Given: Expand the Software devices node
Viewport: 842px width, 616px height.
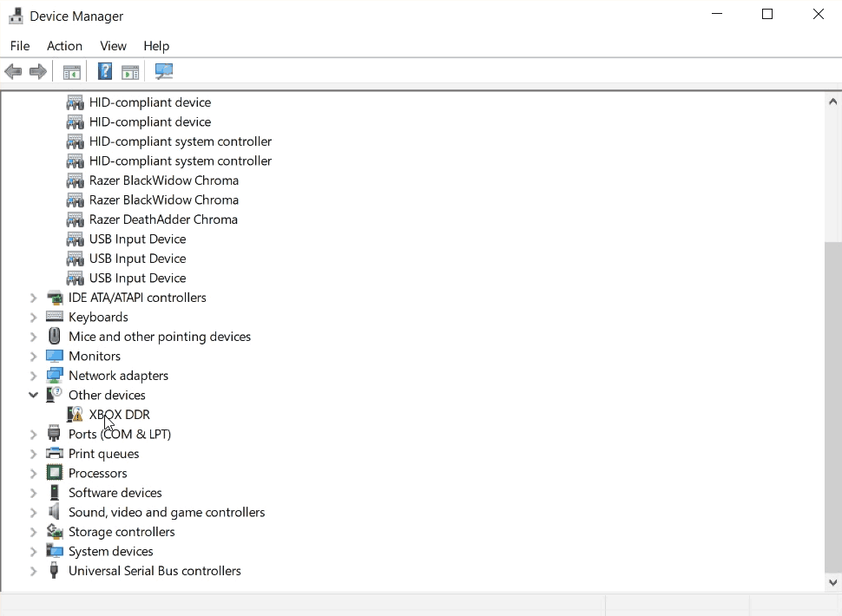Looking at the screenshot, I should 33,493.
